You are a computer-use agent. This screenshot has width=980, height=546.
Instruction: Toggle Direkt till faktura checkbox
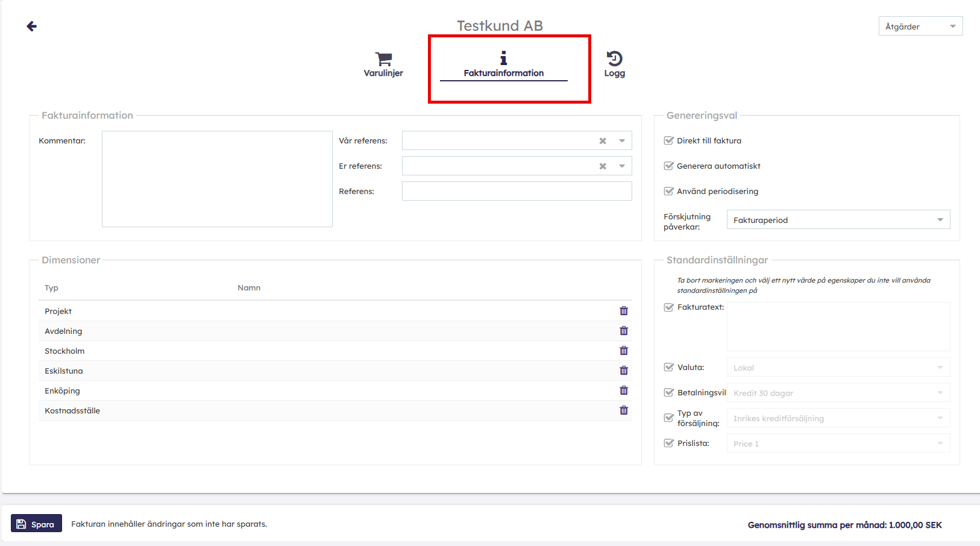tap(668, 140)
